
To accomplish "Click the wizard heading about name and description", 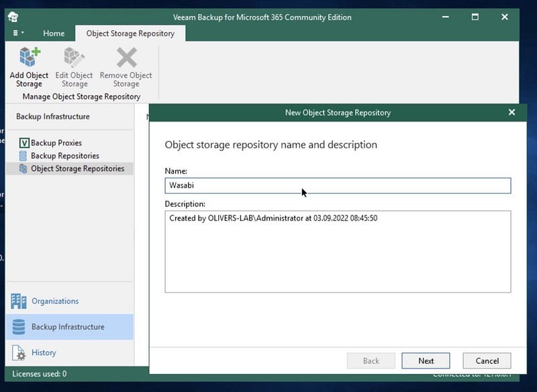I will point(271,145).
